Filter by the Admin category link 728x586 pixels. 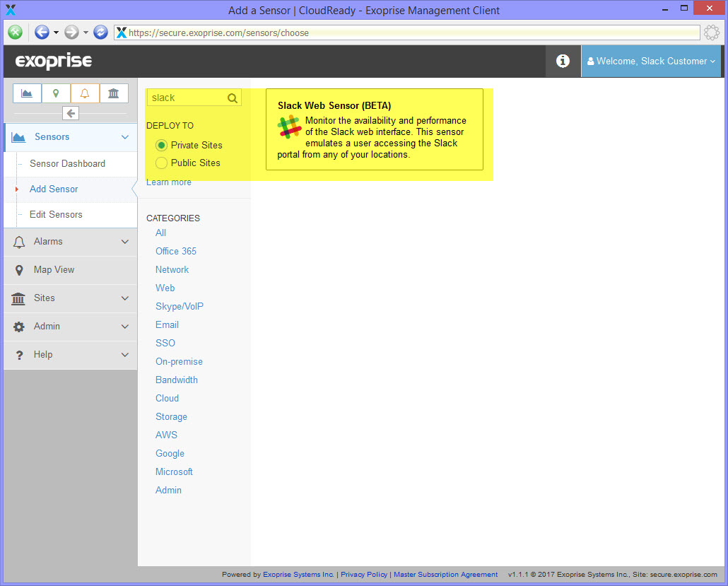[168, 490]
